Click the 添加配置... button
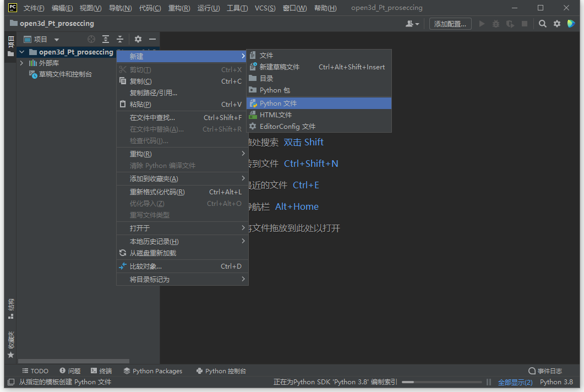This screenshot has height=392, width=584. [x=450, y=24]
